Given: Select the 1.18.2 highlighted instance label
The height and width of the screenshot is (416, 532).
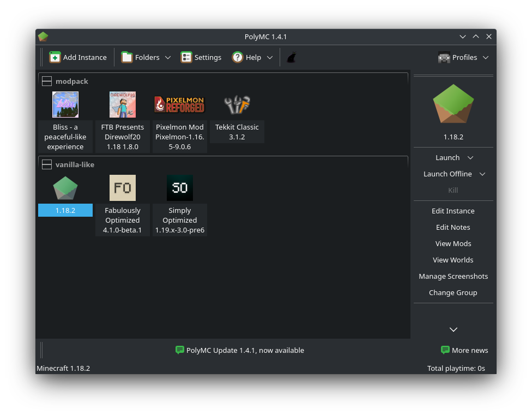Looking at the screenshot, I should (65, 210).
